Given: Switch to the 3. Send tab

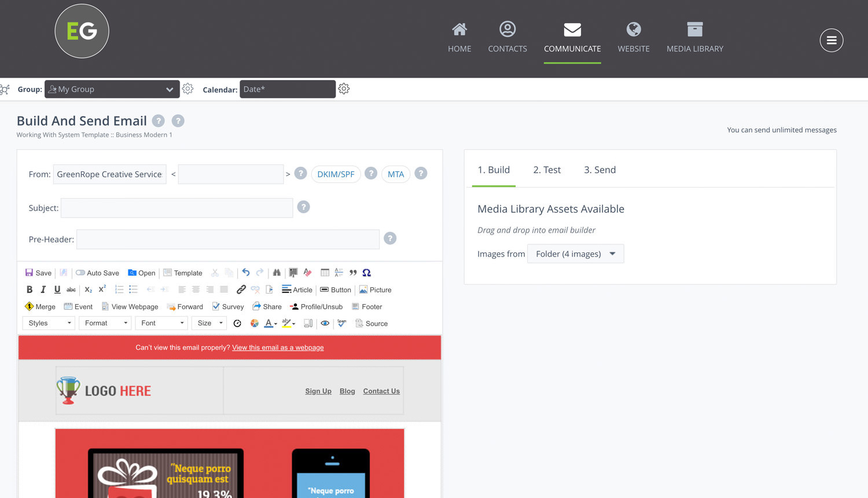Looking at the screenshot, I should (599, 170).
